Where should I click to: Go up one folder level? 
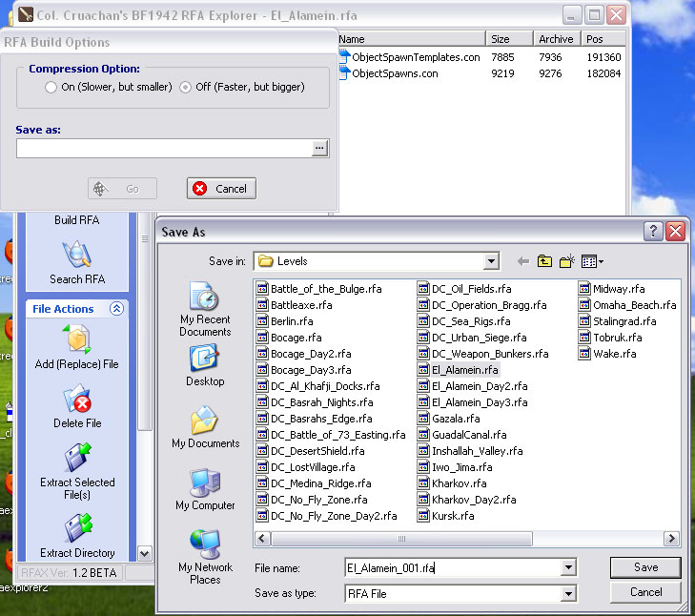point(544,261)
